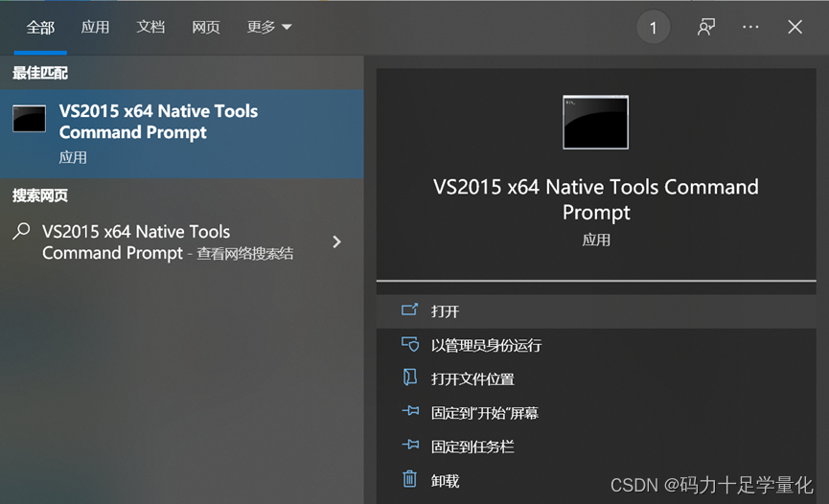This screenshot has height=504, width=829.
Task: Click the 最佳匹配 section header
Action: coord(40,73)
